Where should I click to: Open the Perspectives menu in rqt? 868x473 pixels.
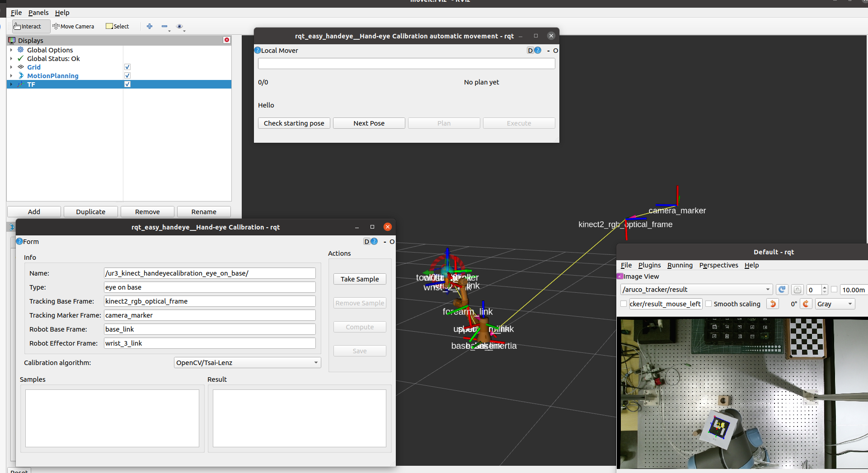pyautogui.click(x=718, y=265)
